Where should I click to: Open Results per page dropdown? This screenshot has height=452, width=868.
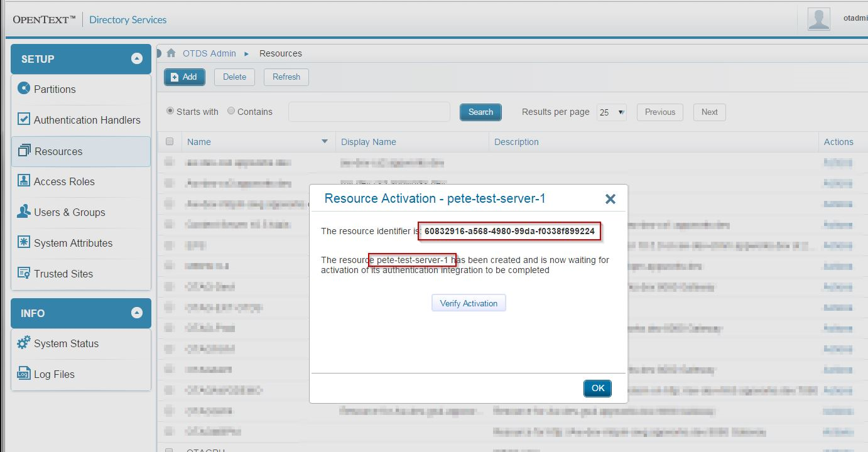[x=612, y=112]
